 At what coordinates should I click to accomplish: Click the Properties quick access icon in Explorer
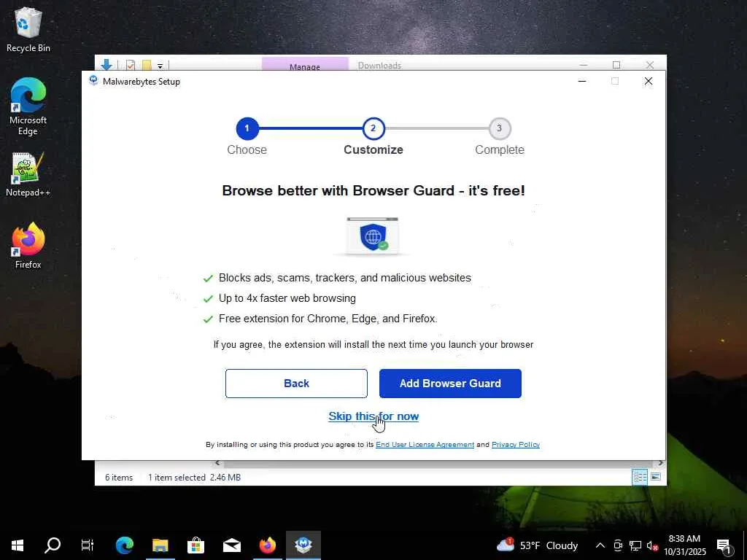point(130,65)
